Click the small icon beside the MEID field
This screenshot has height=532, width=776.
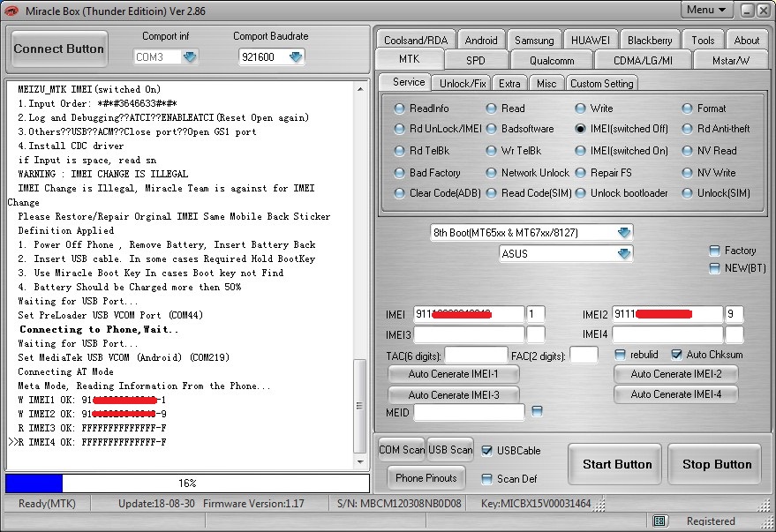537,411
